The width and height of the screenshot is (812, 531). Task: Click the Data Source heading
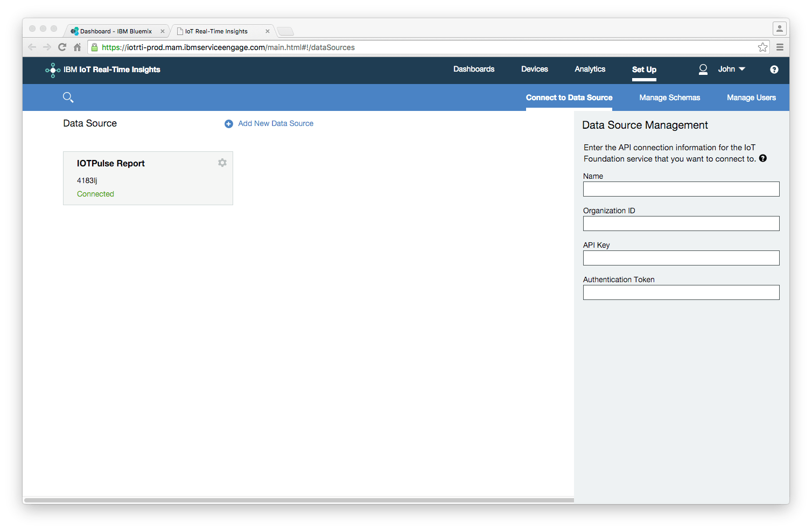click(90, 124)
